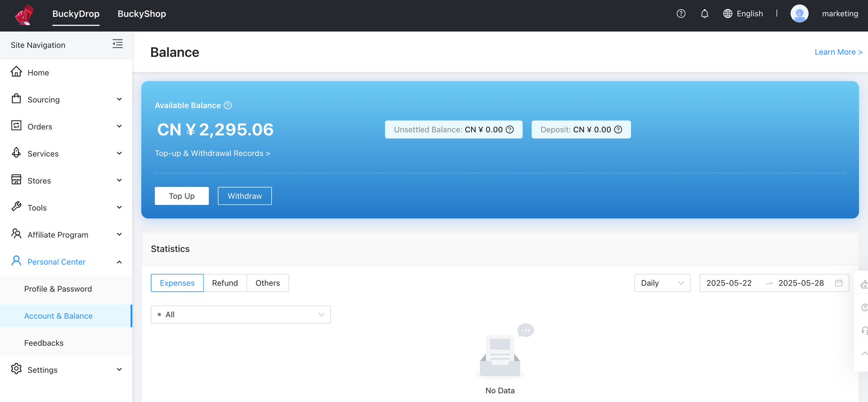
Task: Collapse the Personal Center chevron
Action: (x=119, y=262)
